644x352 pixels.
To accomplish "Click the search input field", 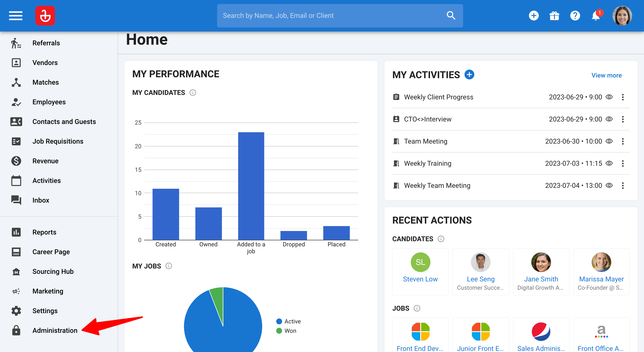I will point(340,16).
